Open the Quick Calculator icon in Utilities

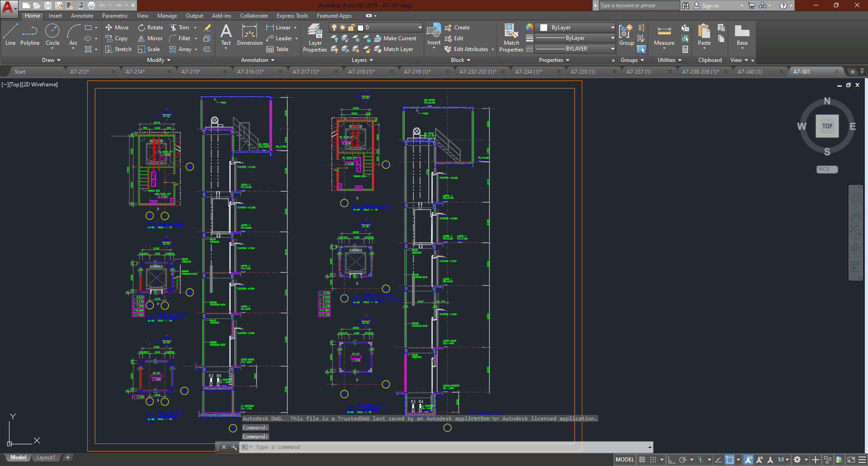pyautogui.click(x=685, y=49)
